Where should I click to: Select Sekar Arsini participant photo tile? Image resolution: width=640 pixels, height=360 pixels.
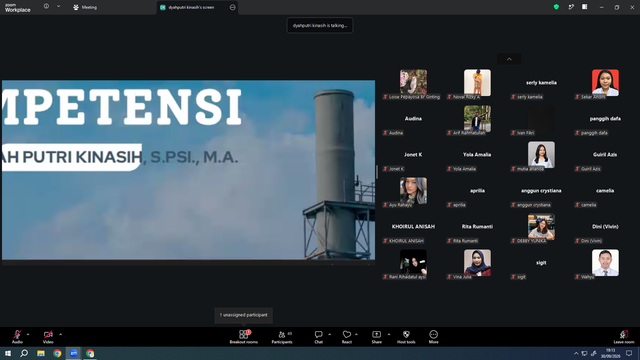[x=605, y=84]
